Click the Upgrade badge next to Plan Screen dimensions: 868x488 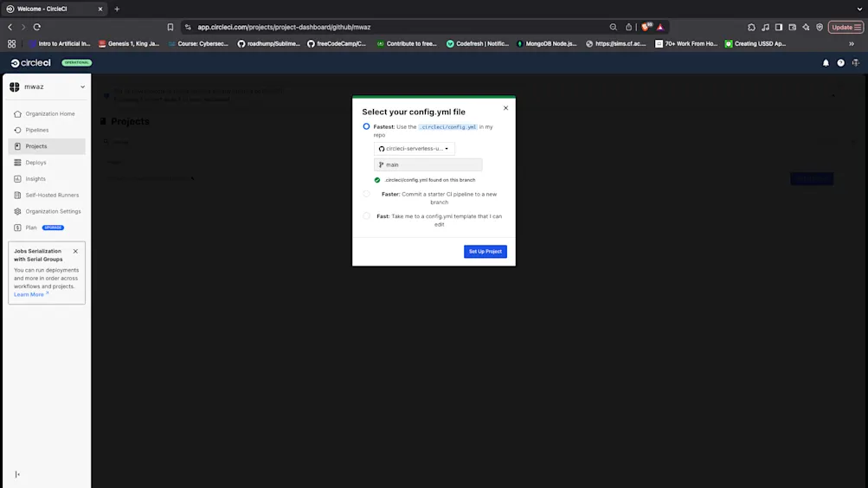pyautogui.click(x=53, y=228)
